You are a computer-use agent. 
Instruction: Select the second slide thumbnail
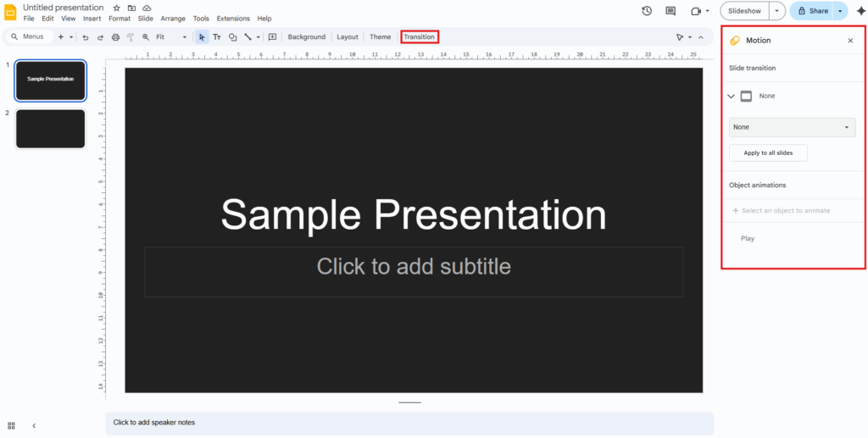click(51, 129)
